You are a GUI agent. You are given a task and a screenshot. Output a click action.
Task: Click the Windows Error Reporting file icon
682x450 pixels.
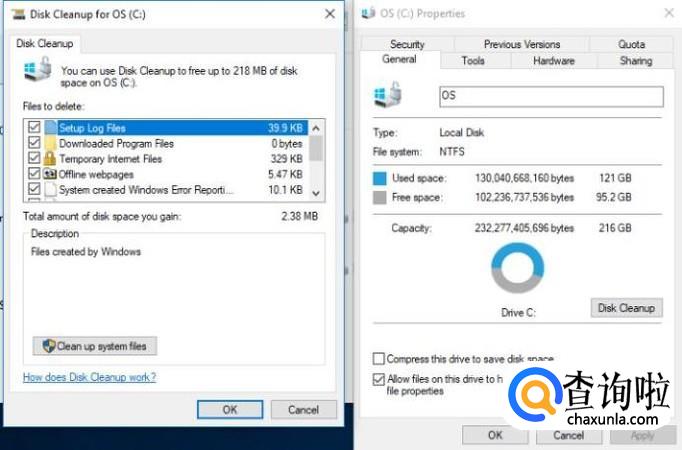[50, 189]
